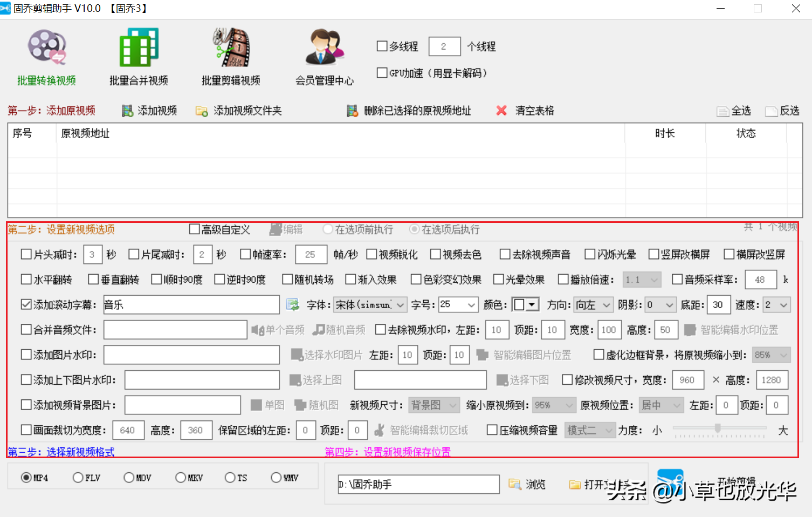Select the MKV format radio button
The height and width of the screenshot is (517, 812).
(181, 478)
